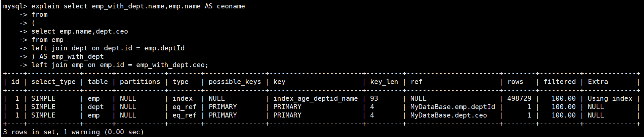Click the possible_keys column header
Image resolution: width=644 pixels, height=137 pixels.
pyautogui.click(x=235, y=82)
